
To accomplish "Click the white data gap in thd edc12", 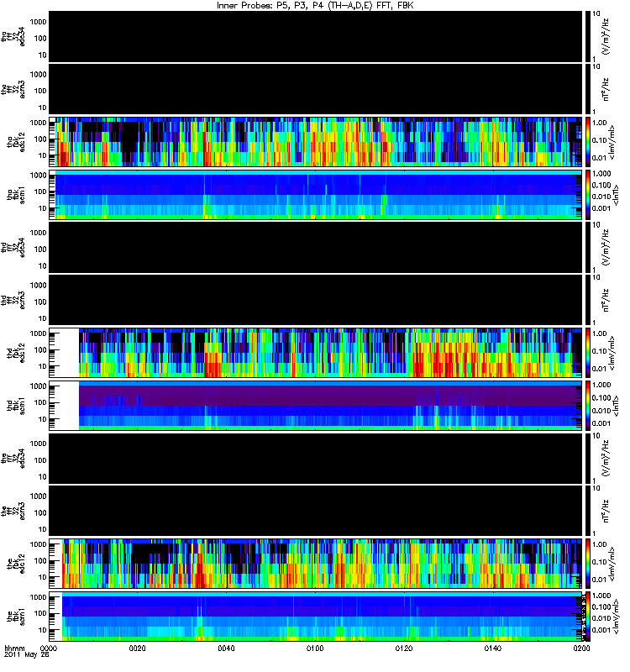I will [x=65, y=353].
